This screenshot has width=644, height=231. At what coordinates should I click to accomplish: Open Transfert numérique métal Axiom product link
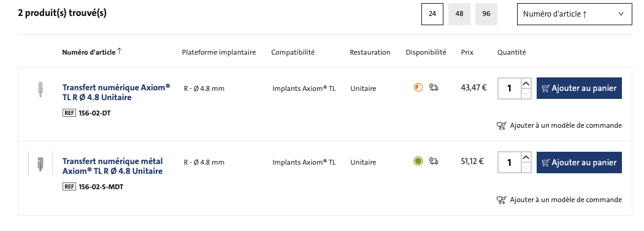click(112, 166)
